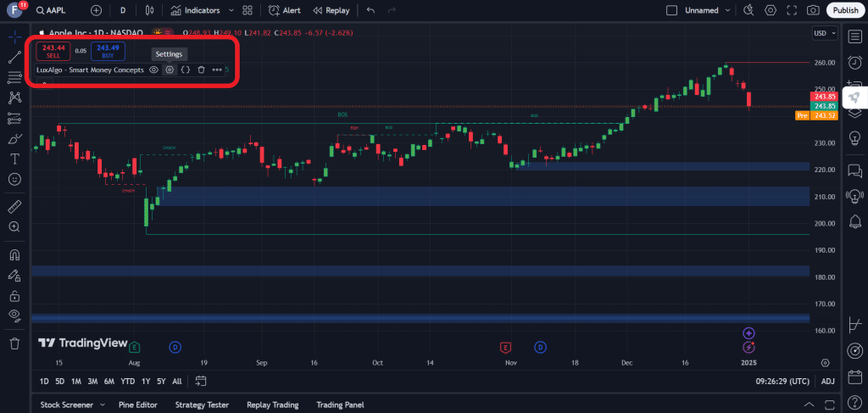
Task: Open More options for LuxAlgo indicator
Action: pos(217,70)
